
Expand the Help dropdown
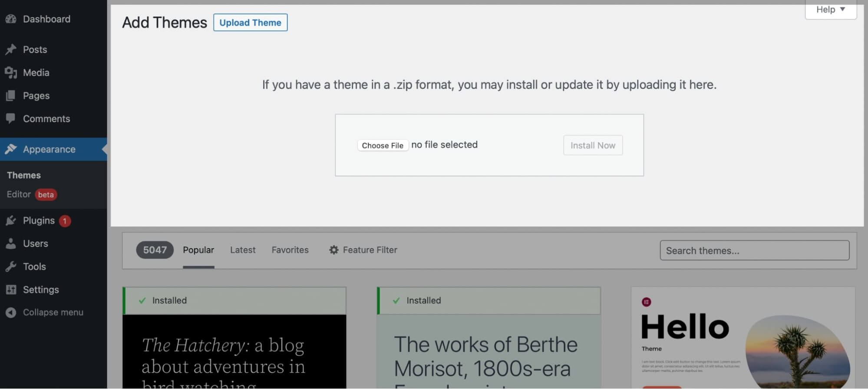[x=831, y=10]
